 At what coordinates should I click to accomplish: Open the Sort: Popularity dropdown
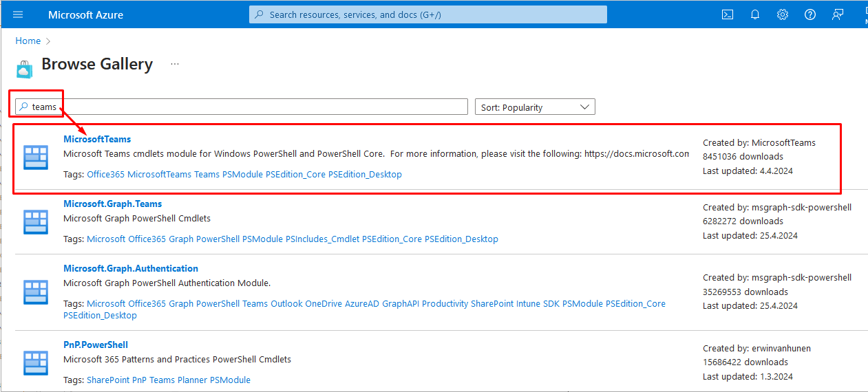pos(535,107)
